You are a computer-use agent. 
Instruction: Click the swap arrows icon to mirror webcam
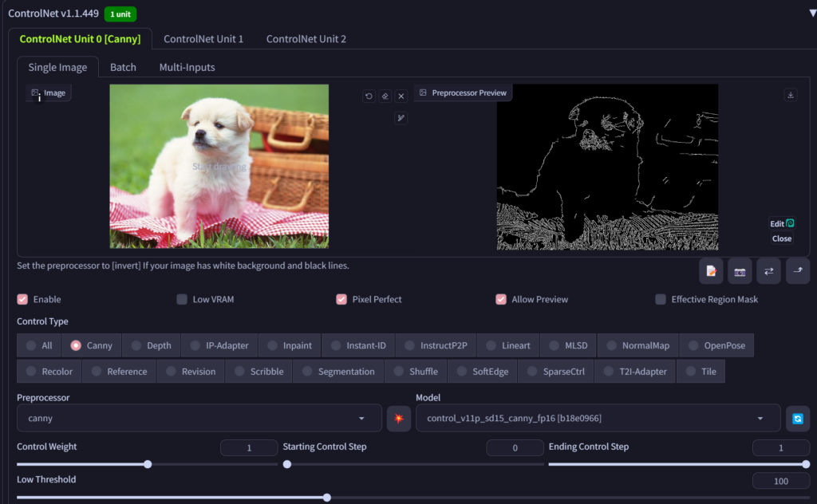pos(768,271)
